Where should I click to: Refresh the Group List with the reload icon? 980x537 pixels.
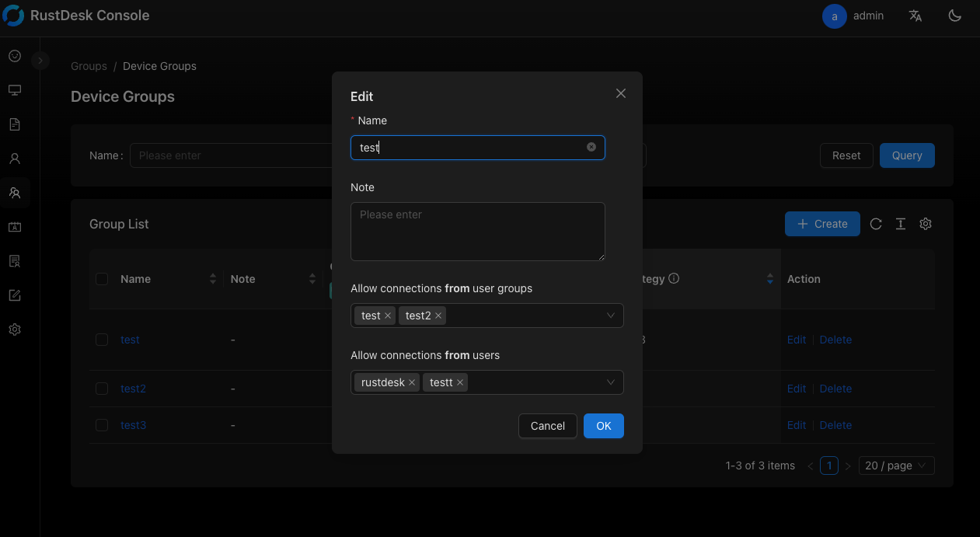tap(876, 224)
